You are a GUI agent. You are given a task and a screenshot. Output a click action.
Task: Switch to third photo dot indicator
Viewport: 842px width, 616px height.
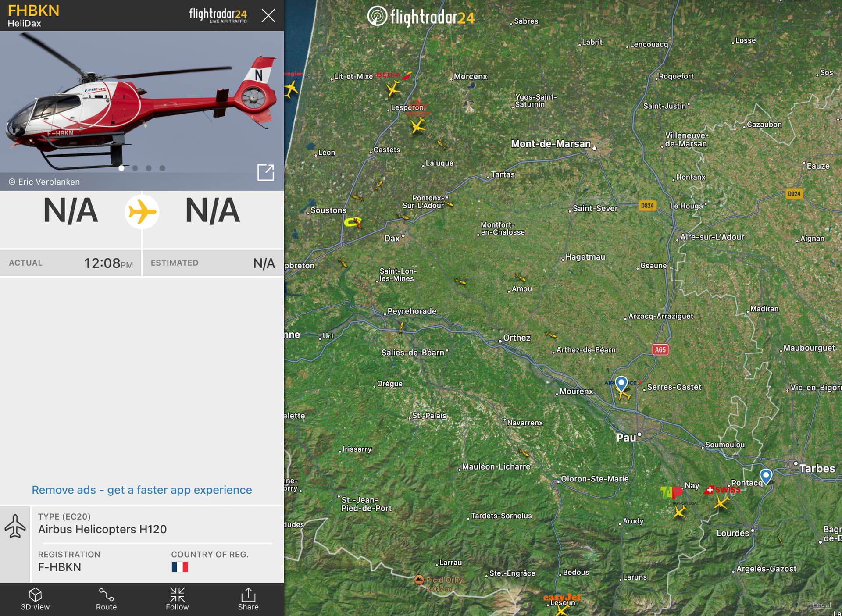(149, 168)
